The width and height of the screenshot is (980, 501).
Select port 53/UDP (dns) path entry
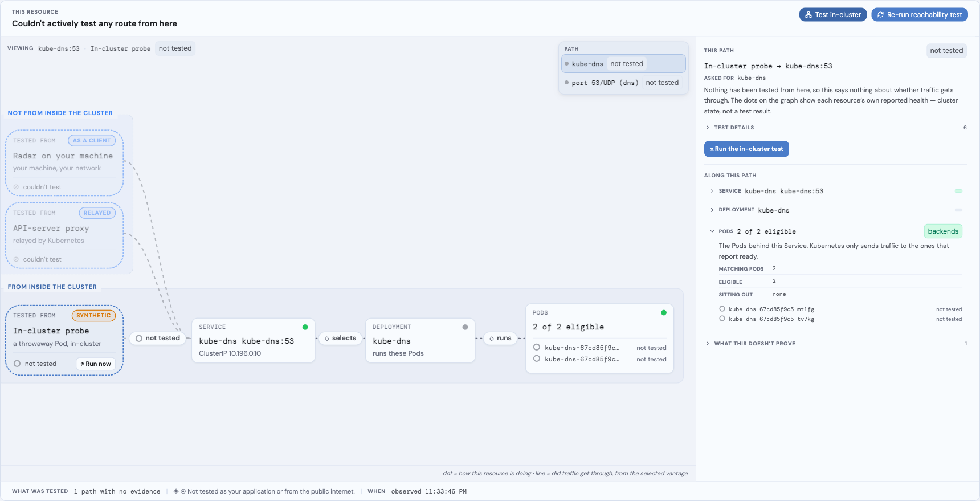coord(623,83)
